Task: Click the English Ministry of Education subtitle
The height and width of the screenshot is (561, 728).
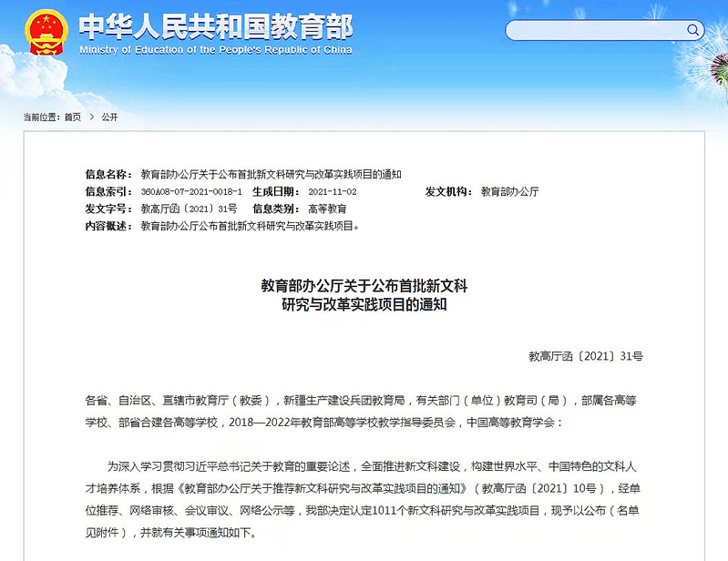Action: pyautogui.click(x=215, y=50)
